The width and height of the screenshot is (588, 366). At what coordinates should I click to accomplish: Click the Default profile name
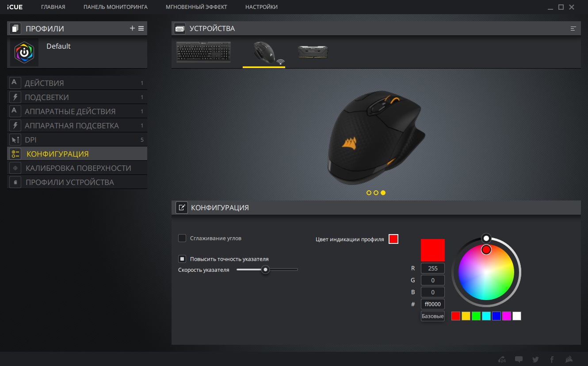click(58, 46)
